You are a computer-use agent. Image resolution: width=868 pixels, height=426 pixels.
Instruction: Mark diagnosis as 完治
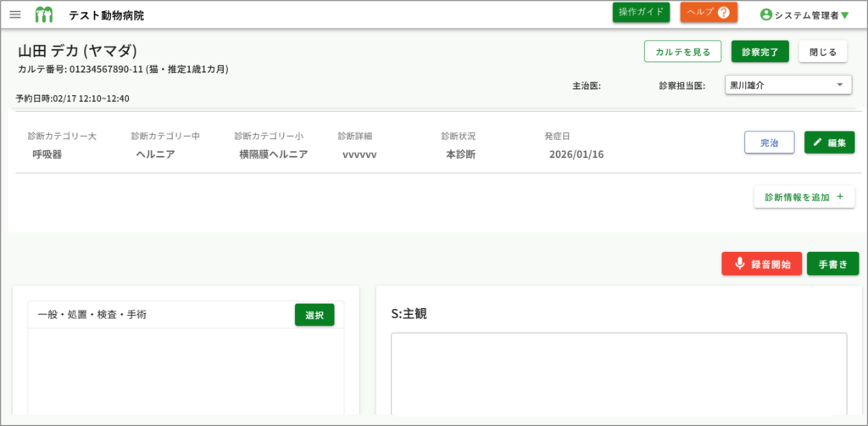(x=769, y=143)
